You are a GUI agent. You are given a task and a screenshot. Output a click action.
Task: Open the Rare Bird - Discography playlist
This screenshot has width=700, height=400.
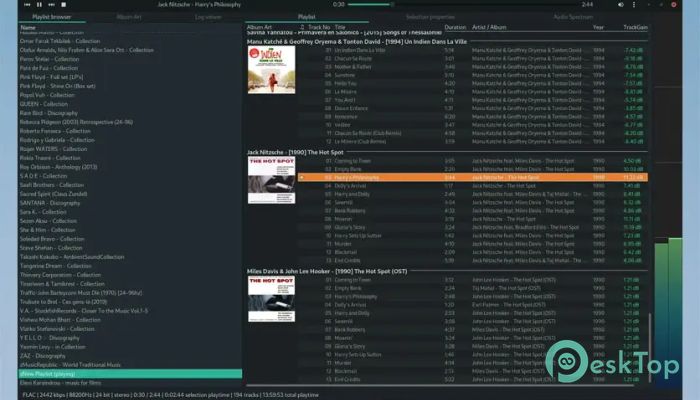49,113
